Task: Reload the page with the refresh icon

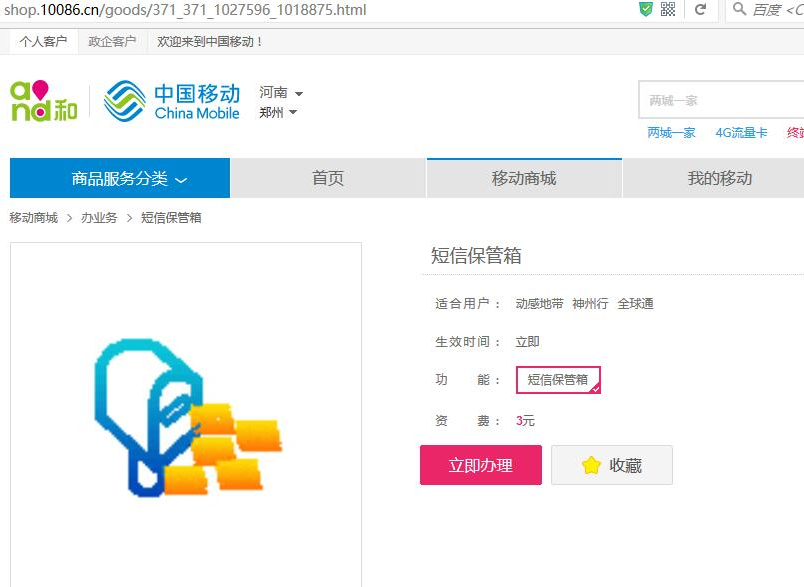Action: click(700, 10)
